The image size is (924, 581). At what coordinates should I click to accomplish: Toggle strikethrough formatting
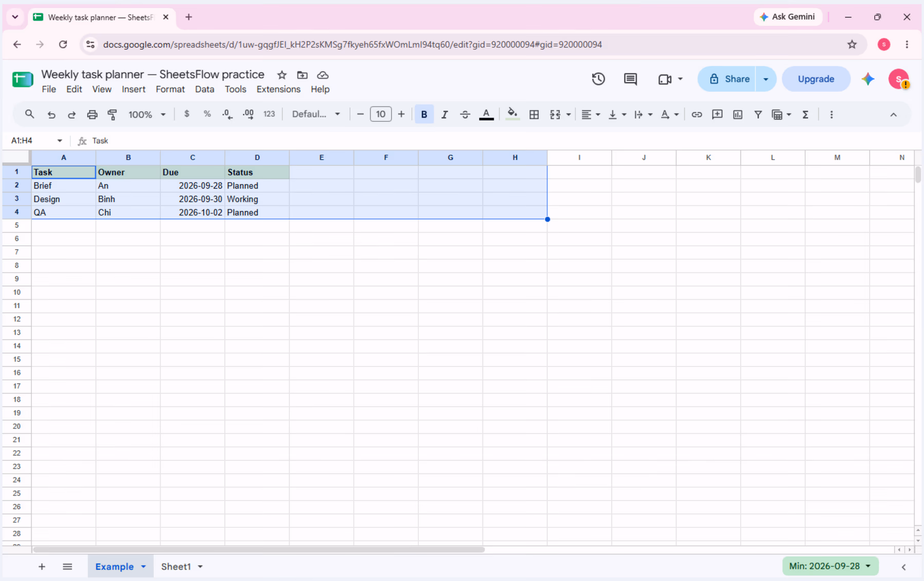[465, 114]
